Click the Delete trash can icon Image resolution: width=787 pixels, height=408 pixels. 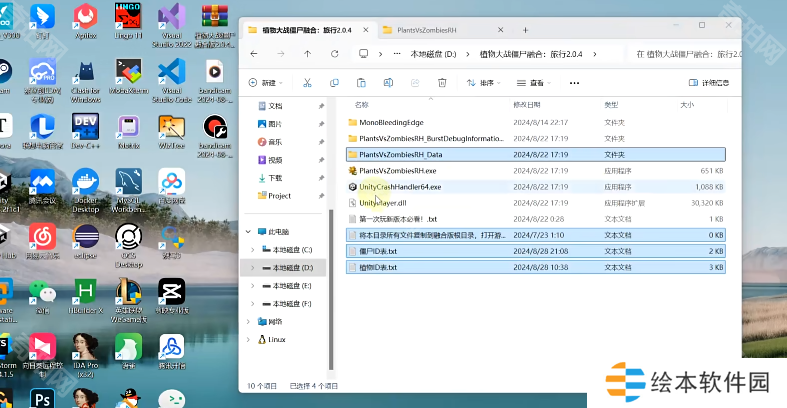[x=441, y=83]
